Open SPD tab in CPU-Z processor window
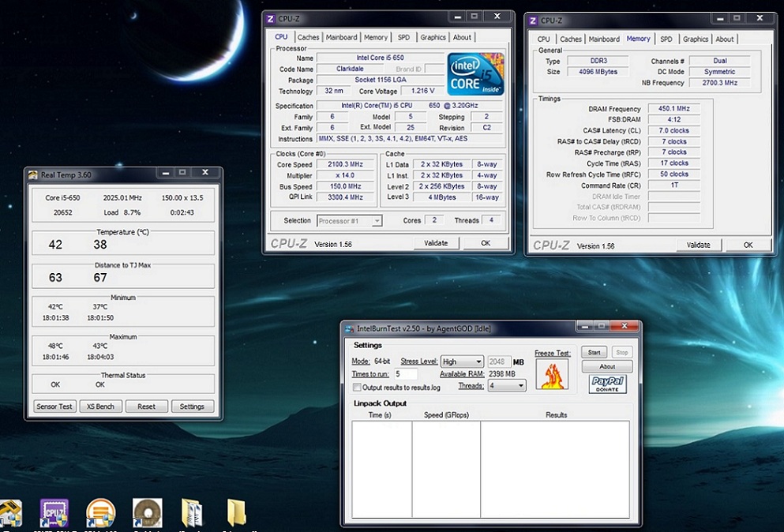Screen dimensions: 784x532 [x=403, y=37]
